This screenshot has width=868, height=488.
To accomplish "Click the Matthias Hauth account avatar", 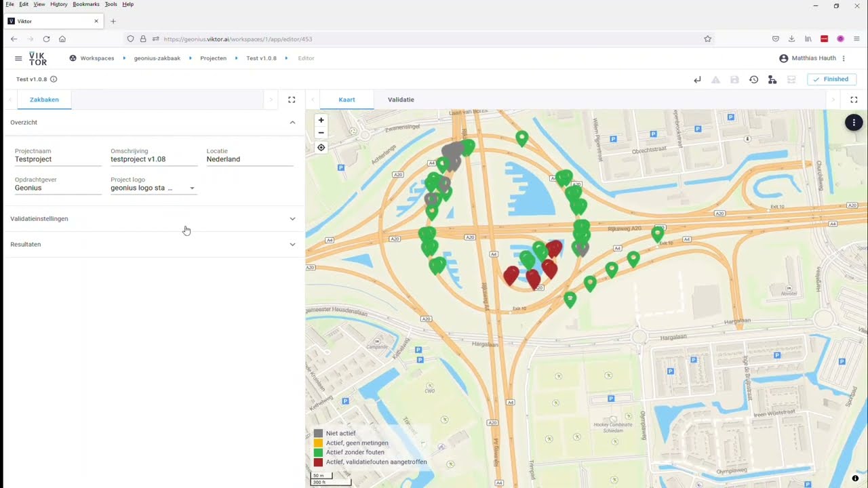I will click(x=784, y=58).
